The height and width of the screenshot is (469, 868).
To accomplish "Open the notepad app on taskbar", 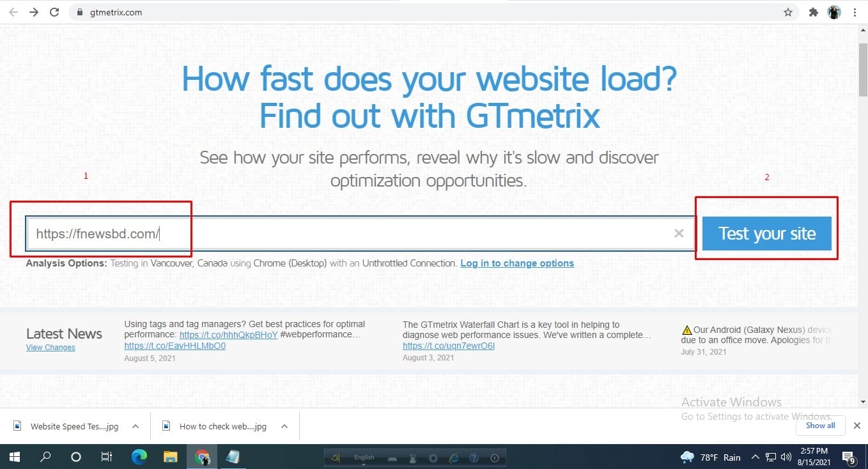I will click(233, 457).
